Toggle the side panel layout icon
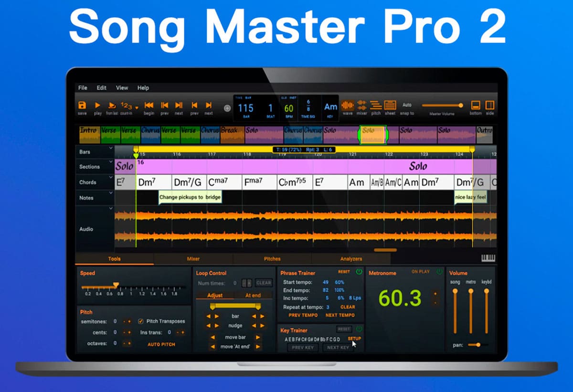This screenshot has height=392, width=573. click(489, 105)
